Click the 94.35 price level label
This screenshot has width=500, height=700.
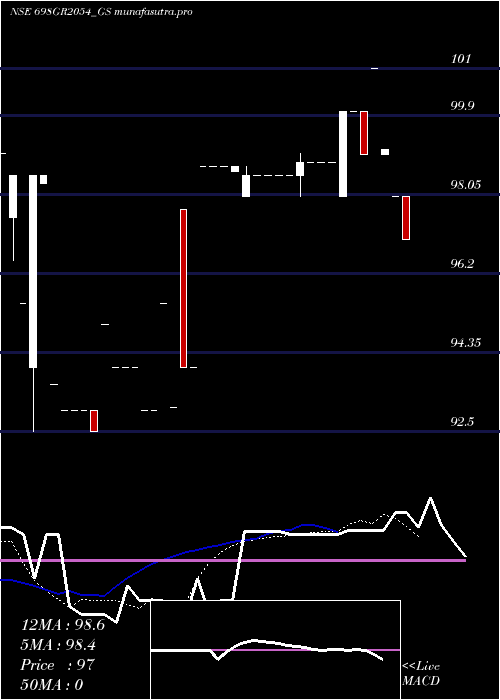click(465, 342)
